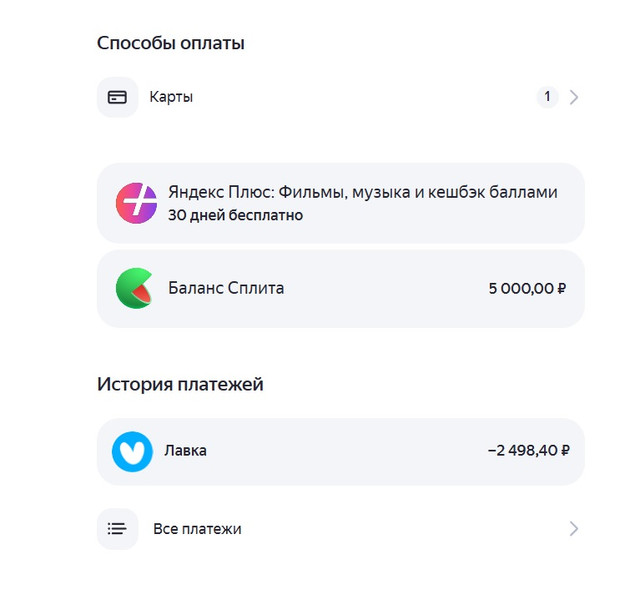Image resolution: width=640 pixels, height=600 pixels.
Task: Click the −2 498,40 ₽ payment amount
Action: pyautogui.click(x=529, y=451)
